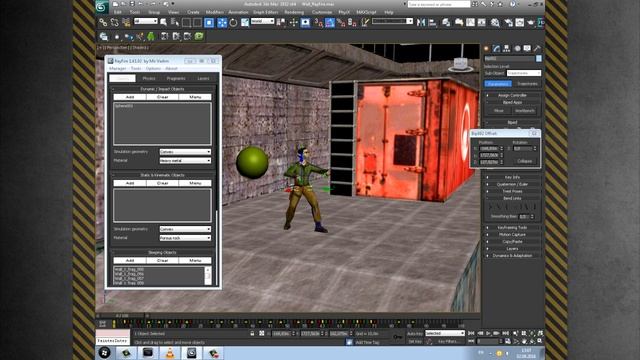Open the Modifiers menu
640x360 pixels.
[215, 12]
